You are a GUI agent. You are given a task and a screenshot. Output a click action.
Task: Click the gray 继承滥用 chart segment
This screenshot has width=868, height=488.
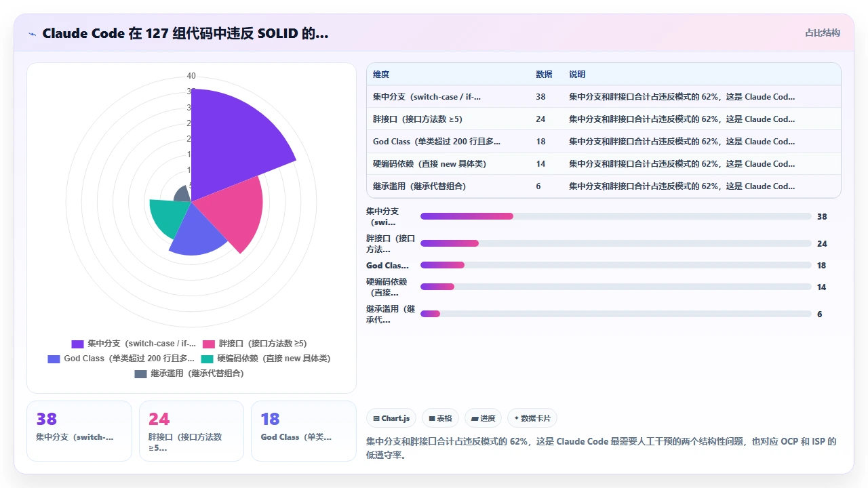[183, 195]
